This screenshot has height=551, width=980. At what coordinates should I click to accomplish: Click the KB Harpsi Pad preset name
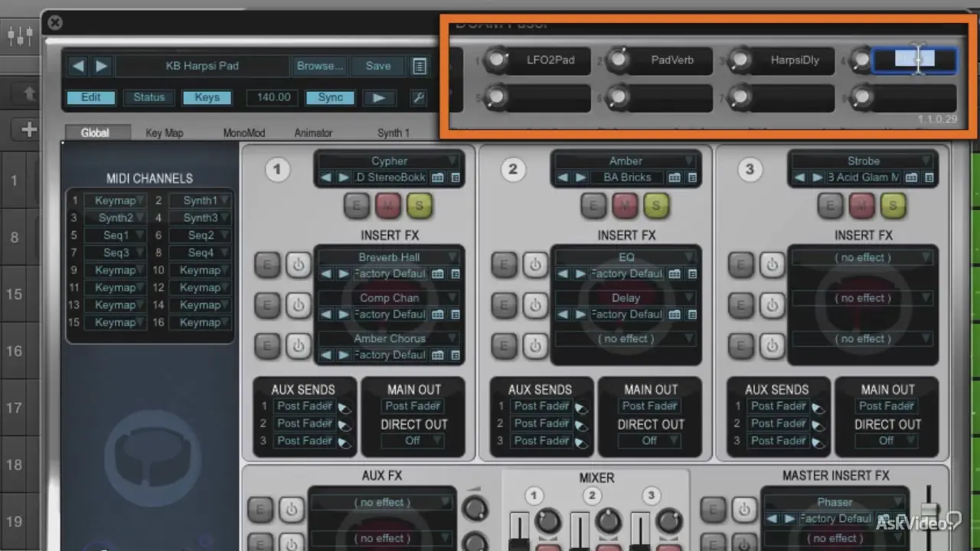pyautogui.click(x=202, y=66)
